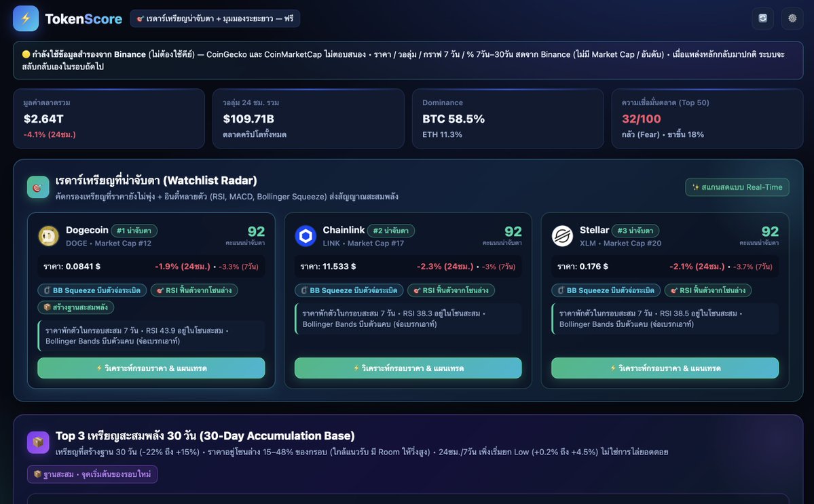Click the ฐานสะสม จุดเริ่มต้นของรอบใหม่ tag
Image resolution: width=814 pixels, height=504 pixels.
coord(92,474)
